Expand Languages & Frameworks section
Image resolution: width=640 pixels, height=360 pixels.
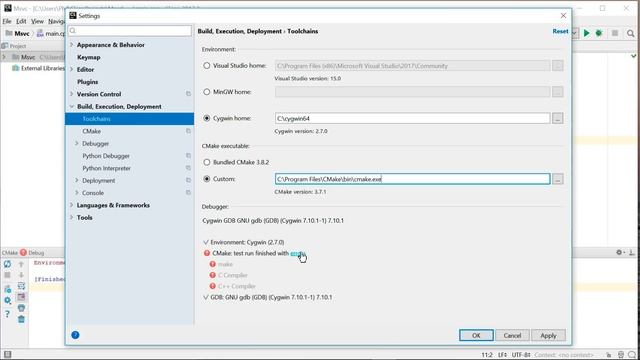(x=72, y=205)
